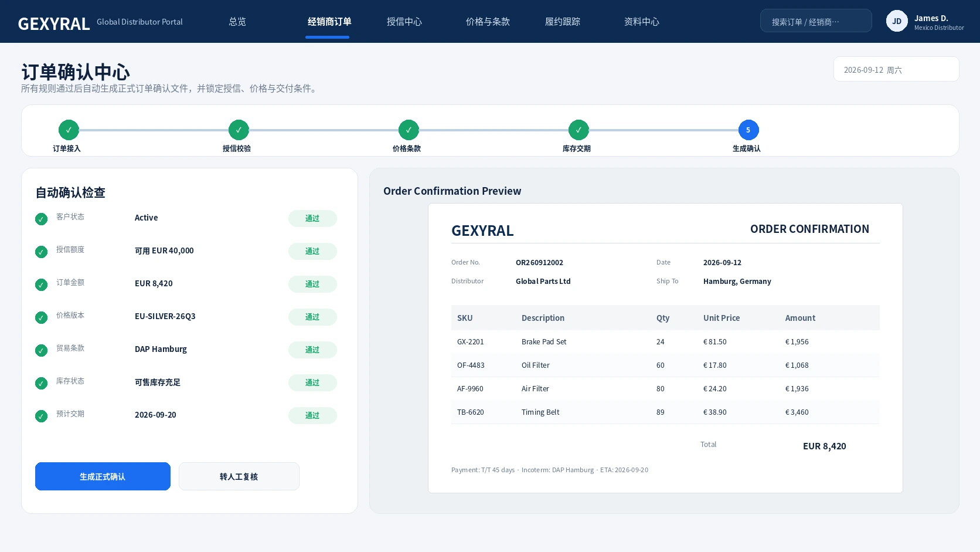The height and width of the screenshot is (552, 980).
Task: Select OF-4483 SKU cell
Action: [x=471, y=365]
